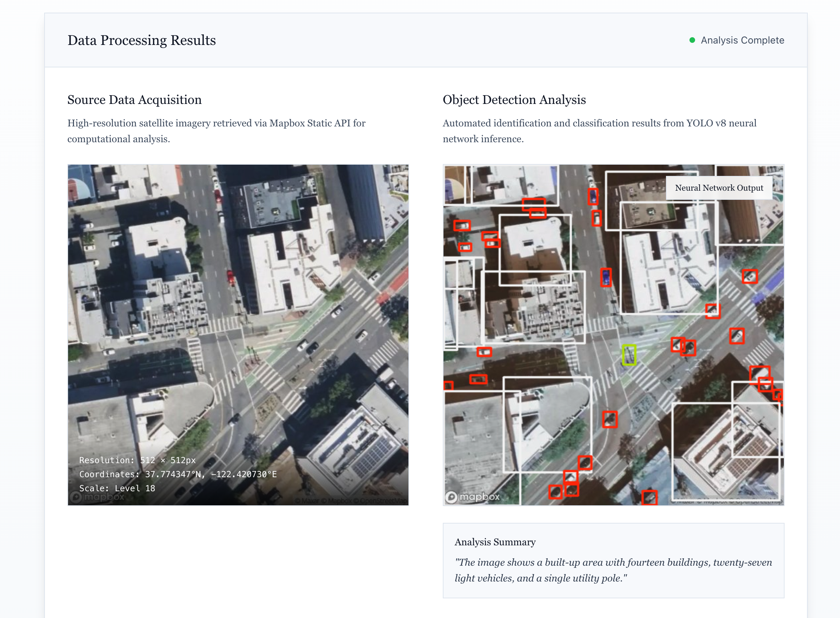Click the Analysis Summary heading
840x618 pixels.
click(495, 542)
